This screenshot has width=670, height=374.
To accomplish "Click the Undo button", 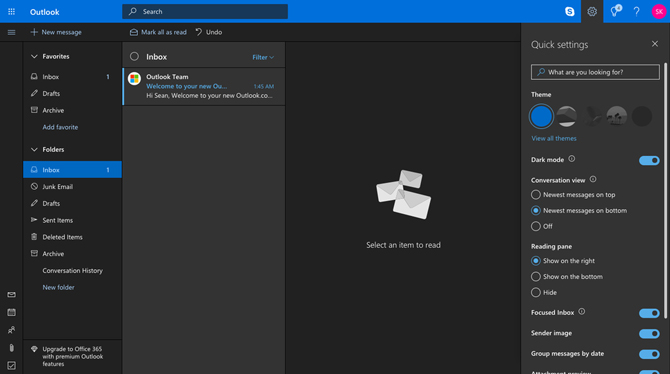I will click(x=209, y=32).
